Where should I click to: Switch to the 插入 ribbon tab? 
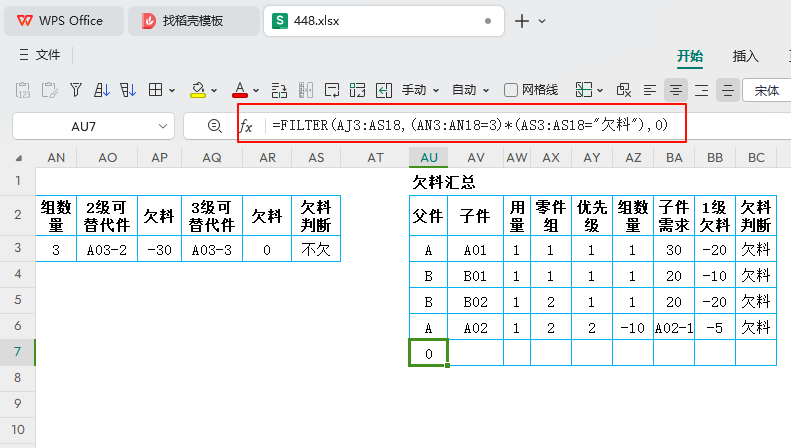tap(745, 56)
